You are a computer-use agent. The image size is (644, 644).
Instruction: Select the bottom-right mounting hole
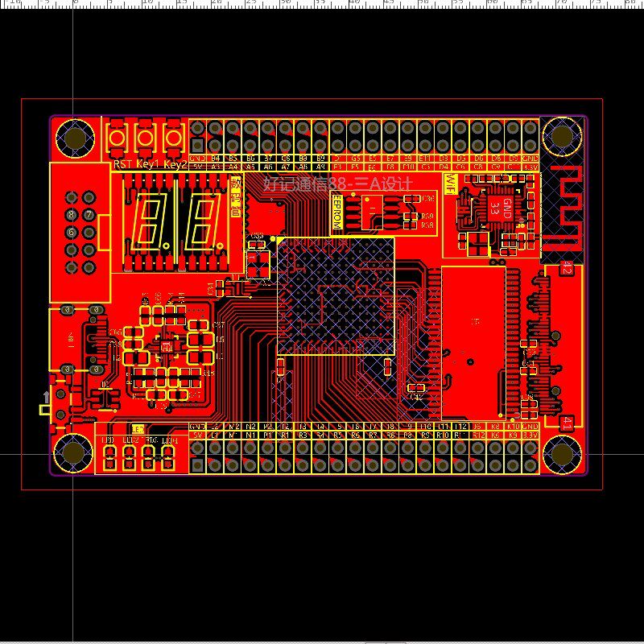coord(562,454)
